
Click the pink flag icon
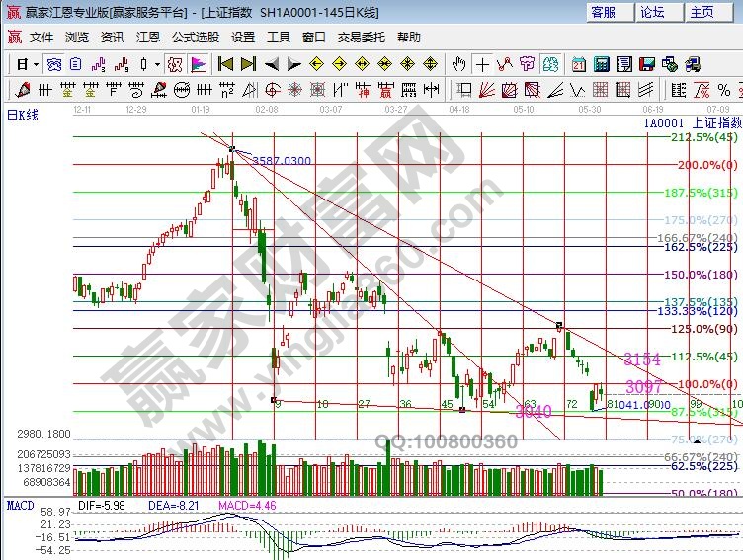point(199,64)
